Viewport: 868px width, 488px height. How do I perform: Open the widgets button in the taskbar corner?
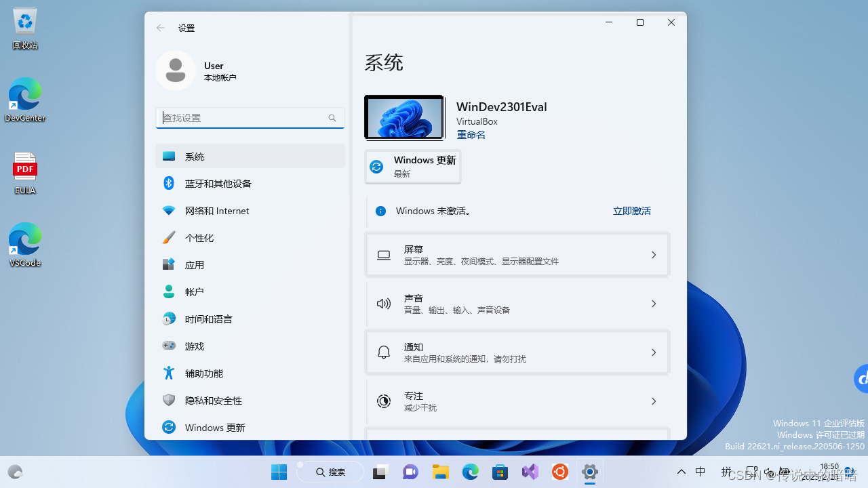click(15, 472)
